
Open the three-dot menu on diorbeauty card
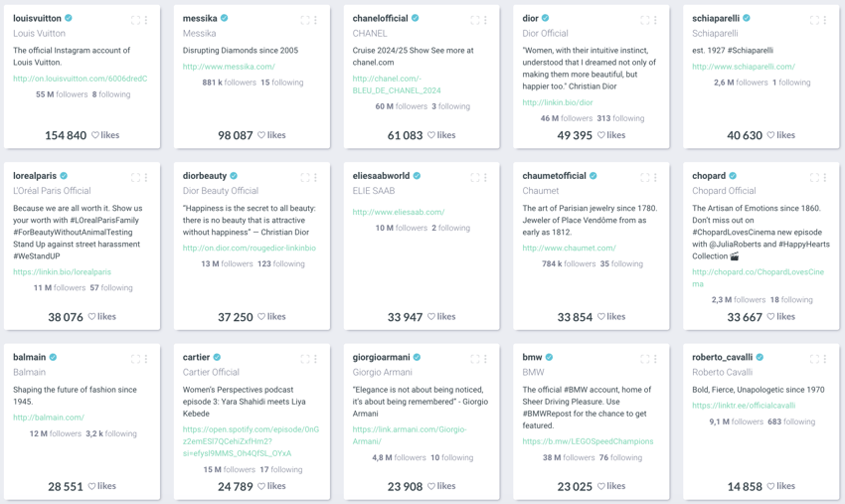316,177
